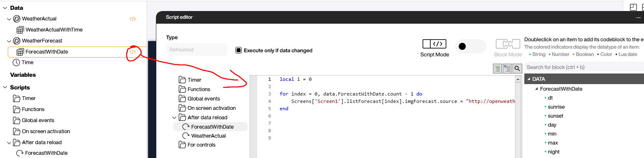Select the max block item
Viewport: 644px width, 158px height.
pyautogui.click(x=553, y=143)
